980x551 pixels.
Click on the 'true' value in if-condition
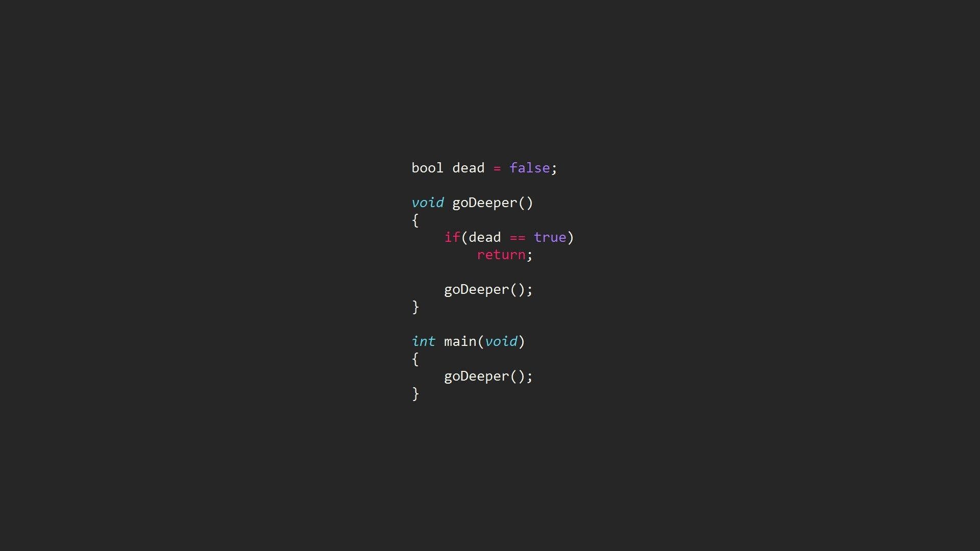[552, 237]
